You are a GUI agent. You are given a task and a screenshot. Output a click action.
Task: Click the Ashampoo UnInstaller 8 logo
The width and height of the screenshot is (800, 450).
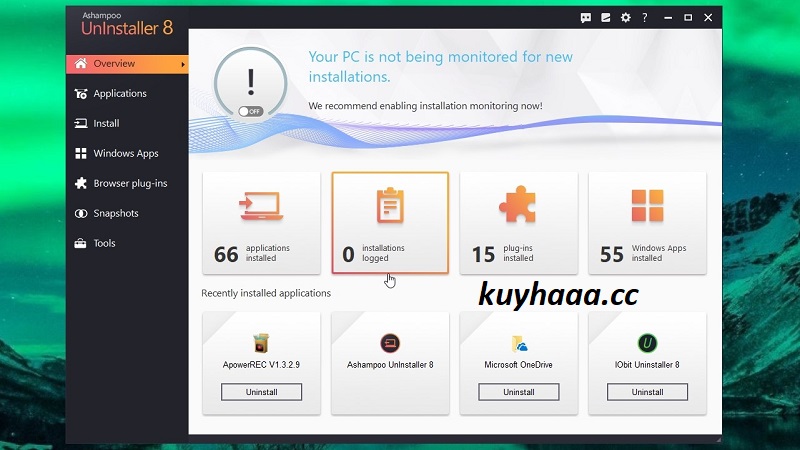click(x=127, y=24)
